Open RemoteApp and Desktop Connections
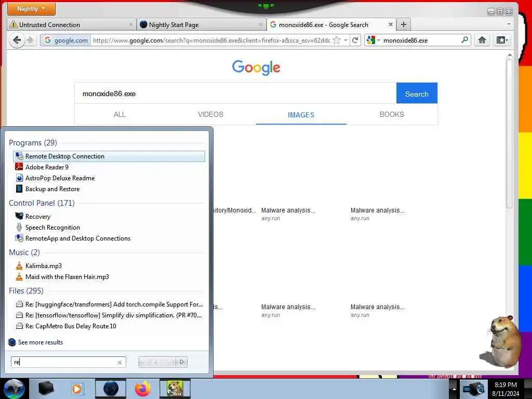The width and height of the screenshot is (532, 399). [109, 238]
